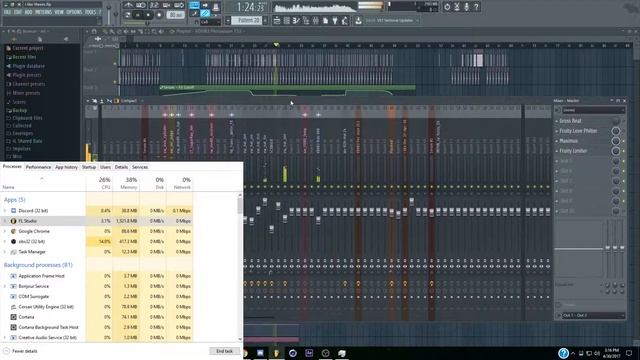Switch to App history tab in Task Manager
This screenshot has height=360, width=640.
click(x=66, y=167)
